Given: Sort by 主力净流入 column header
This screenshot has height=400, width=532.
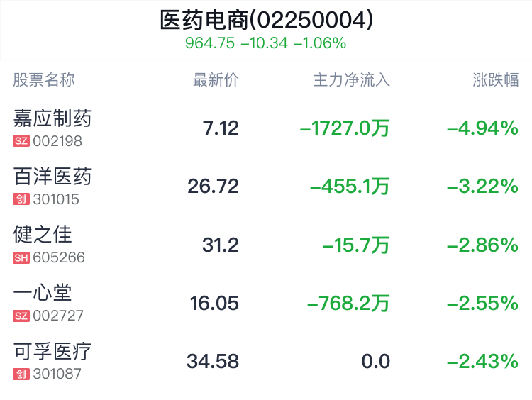Looking at the screenshot, I should (352, 80).
